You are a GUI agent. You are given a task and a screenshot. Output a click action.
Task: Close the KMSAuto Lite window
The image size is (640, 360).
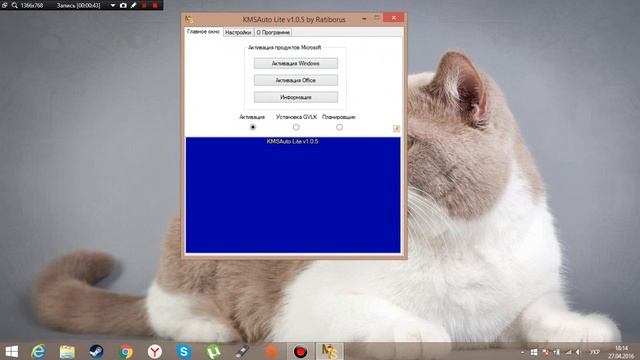tap(393, 18)
